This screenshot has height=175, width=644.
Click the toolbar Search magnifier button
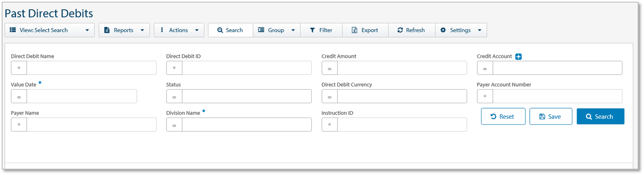pyautogui.click(x=230, y=30)
